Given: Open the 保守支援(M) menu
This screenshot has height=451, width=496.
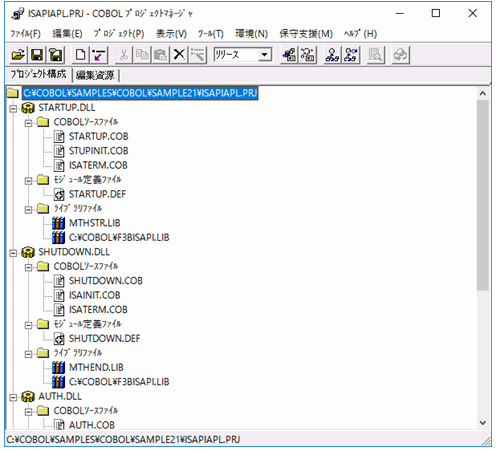Looking at the screenshot, I should tap(306, 34).
